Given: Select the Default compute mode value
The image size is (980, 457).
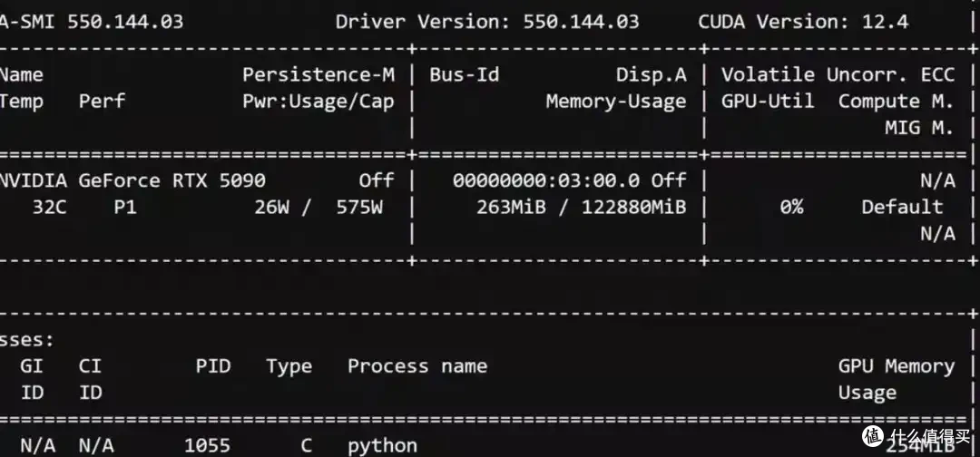Looking at the screenshot, I should point(903,208).
